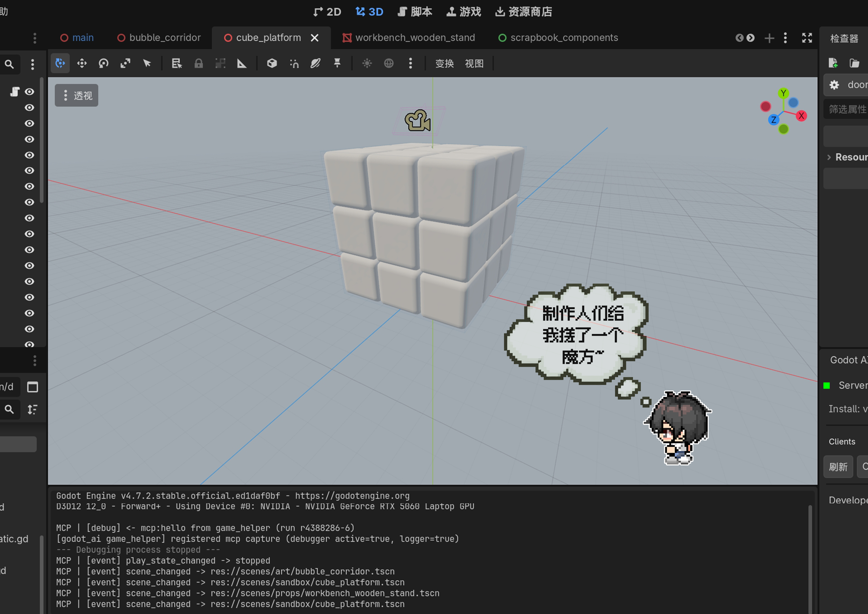Open scene tabs options three-dot menu
Viewport: 868px width, 614px height.
pos(785,38)
